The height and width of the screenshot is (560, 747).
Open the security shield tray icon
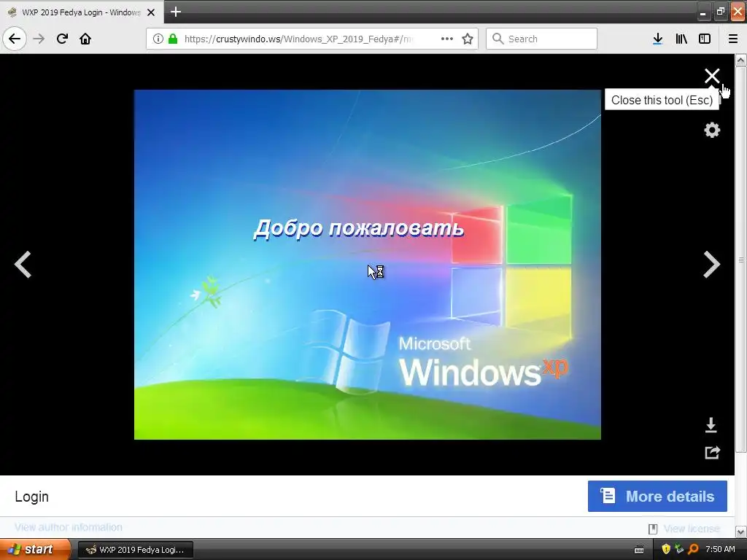coord(666,549)
